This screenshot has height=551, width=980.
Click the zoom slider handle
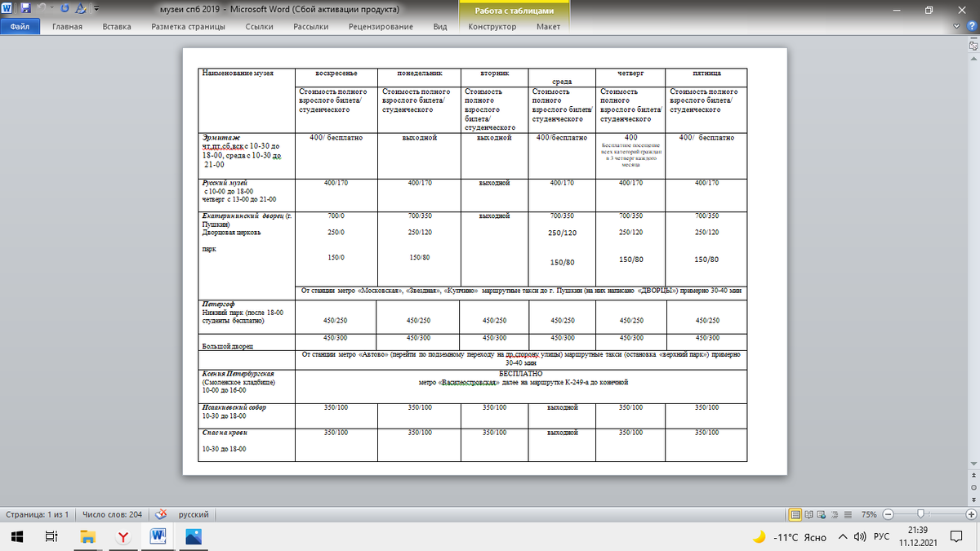[x=921, y=514]
